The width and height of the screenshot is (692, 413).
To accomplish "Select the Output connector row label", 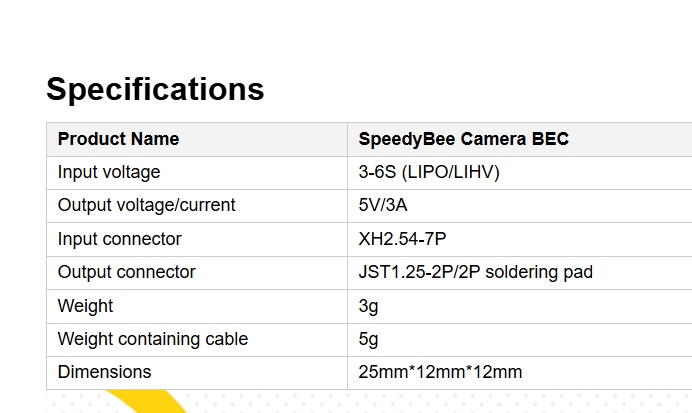I will [126, 272].
